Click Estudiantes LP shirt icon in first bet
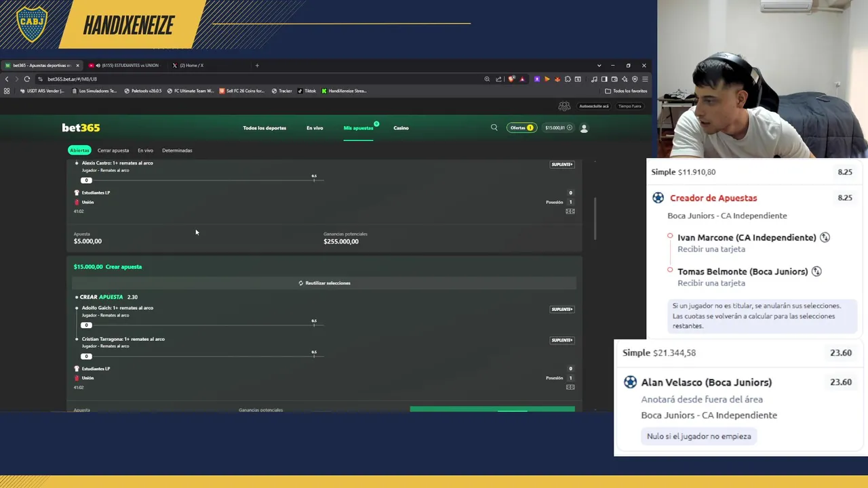The height and width of the screenshot is (488, 868). [x=77, y=192]
